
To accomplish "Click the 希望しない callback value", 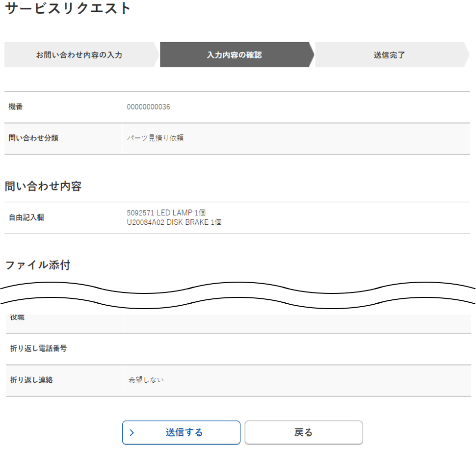I will [146, 380].
